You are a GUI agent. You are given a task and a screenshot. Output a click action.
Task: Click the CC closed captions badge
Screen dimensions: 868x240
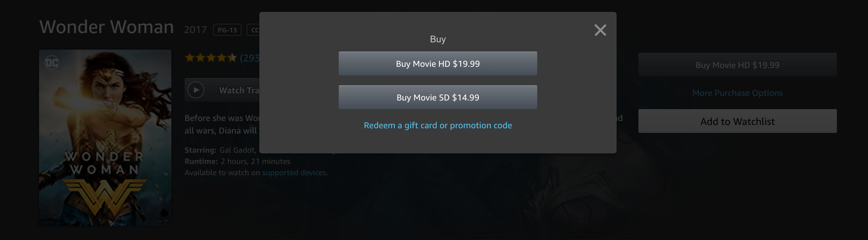tap(254, 30)
